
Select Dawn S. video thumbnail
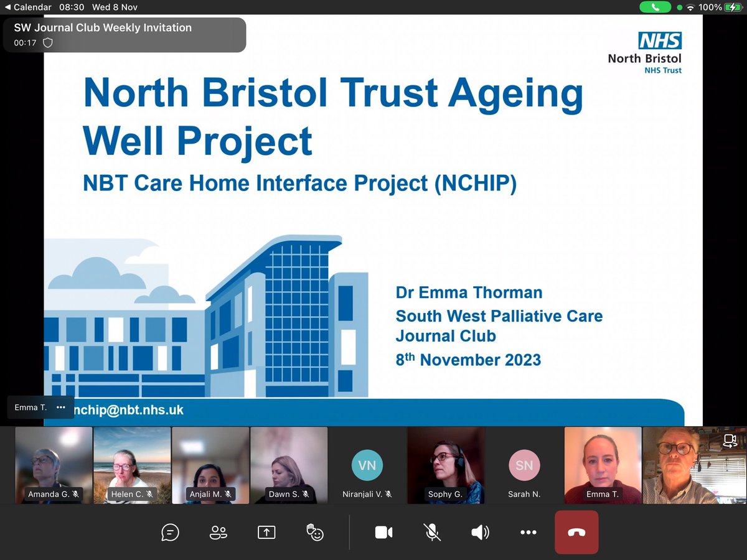coord(289,465)
